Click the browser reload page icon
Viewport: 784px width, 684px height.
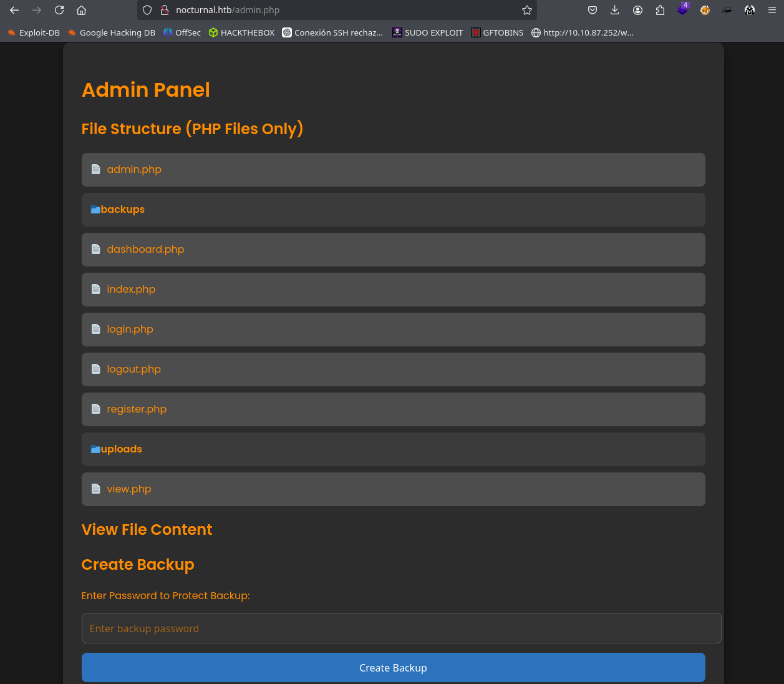tap(59, 10)
